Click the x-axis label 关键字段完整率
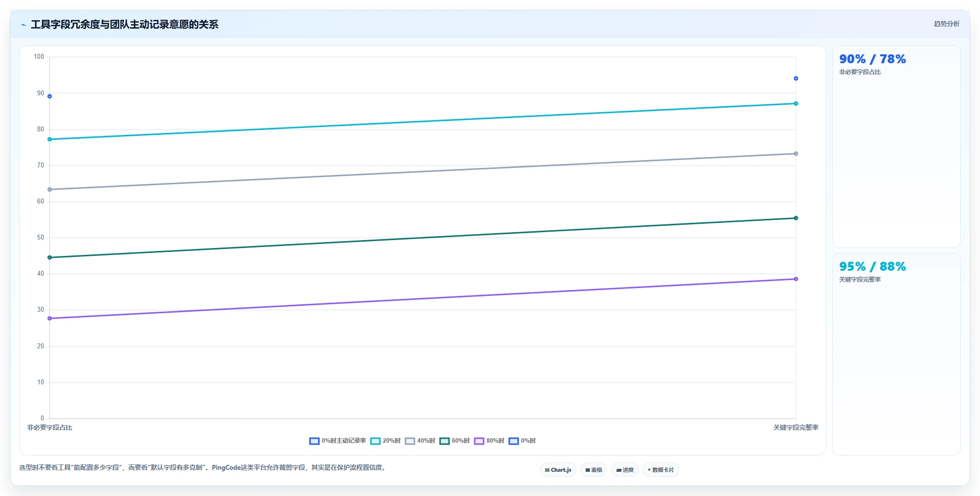 pyautogui.click(x=796, y=428)
